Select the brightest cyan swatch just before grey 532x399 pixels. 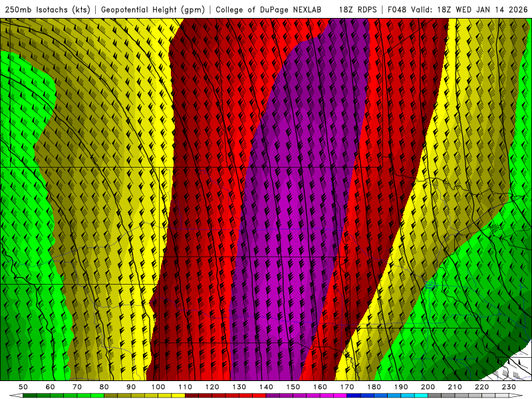(422, 396)
